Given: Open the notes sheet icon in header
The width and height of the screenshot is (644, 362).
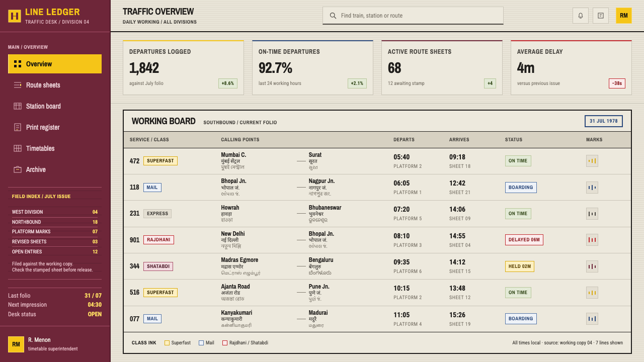Looking at the screenshot, I should tap(601, 16).
